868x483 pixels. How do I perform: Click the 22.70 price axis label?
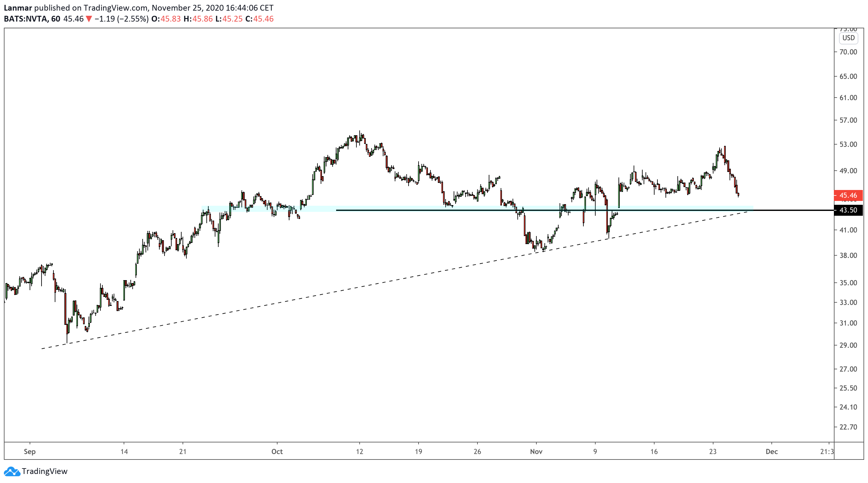848,427
